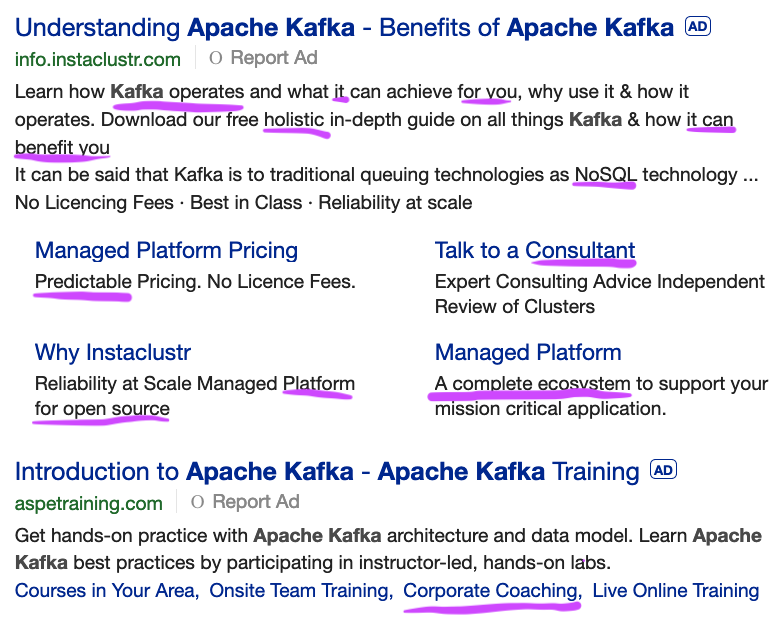Open Onsite Team Training link
The height and width of the screenshot is (634, 784).
301,591
